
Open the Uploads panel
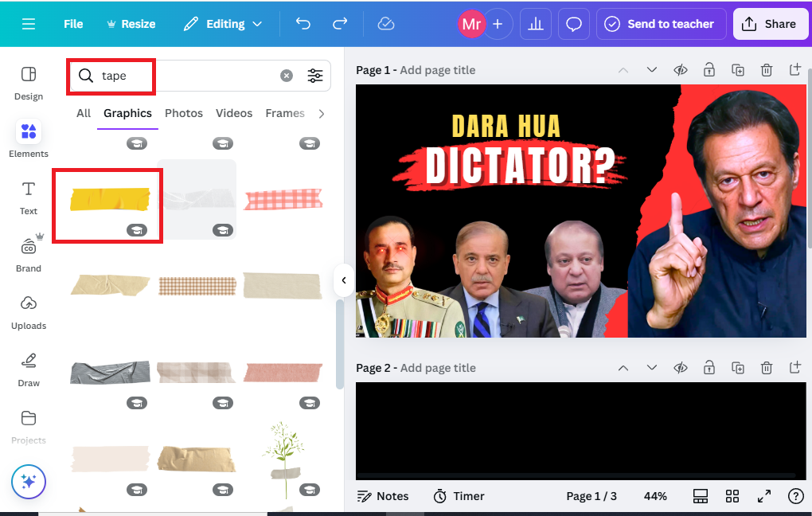(x=29, y=312)
